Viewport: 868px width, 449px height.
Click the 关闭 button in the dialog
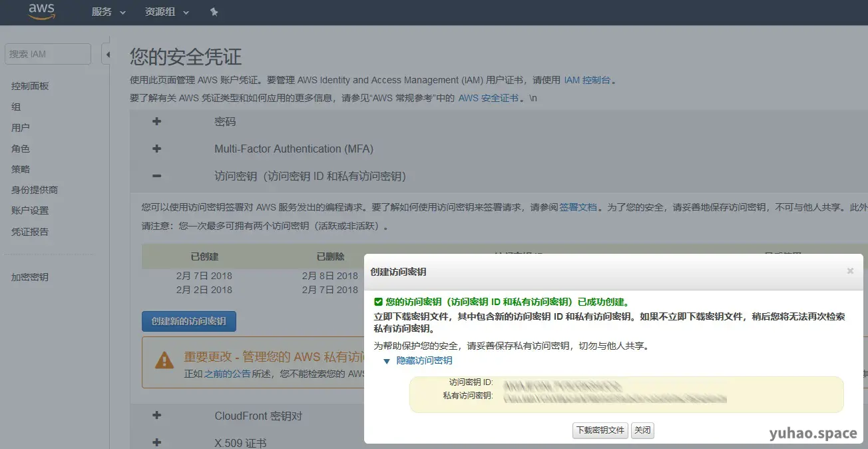click(x=642, y=430)
